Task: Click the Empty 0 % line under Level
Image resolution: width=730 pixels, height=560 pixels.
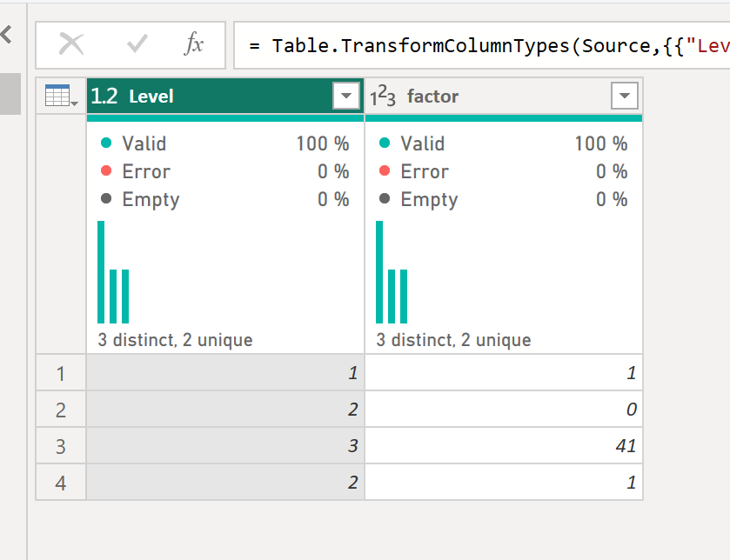Action: tap(224, 199)
